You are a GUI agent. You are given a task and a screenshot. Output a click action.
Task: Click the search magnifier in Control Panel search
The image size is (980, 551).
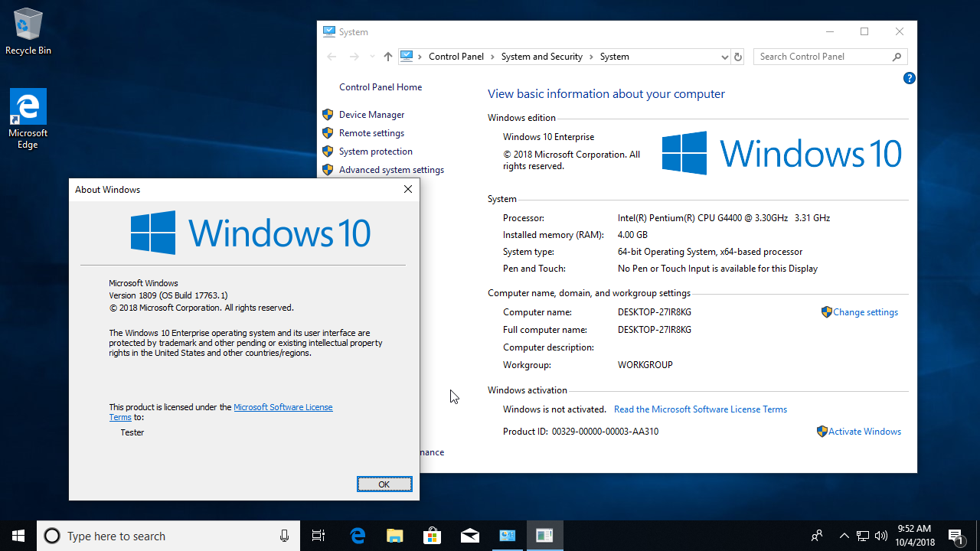pyautogui.click(x=897, y=57)
